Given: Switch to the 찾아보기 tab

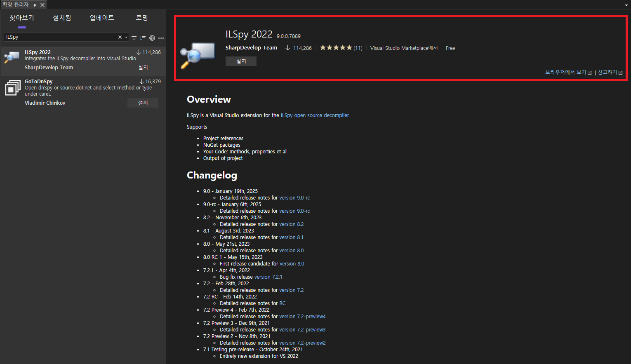Looking at the screenshot, I should coord(22,18).
